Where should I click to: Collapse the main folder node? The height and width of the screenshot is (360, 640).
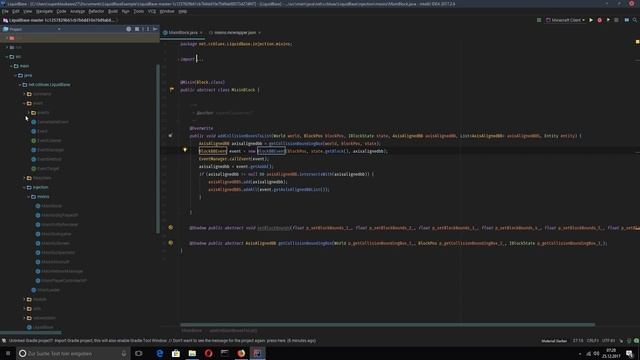point(11,66)
